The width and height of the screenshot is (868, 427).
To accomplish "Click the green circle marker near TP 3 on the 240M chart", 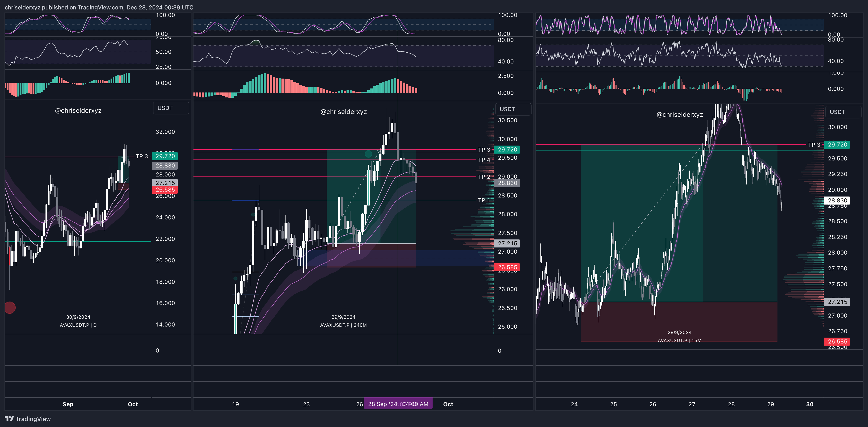I will pyautogui.click(x=368, y=154).
